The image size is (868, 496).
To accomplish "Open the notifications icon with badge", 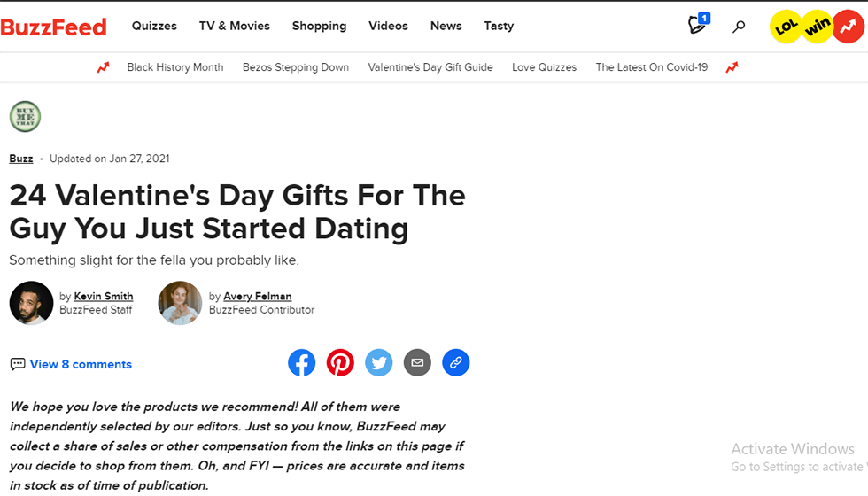I will pyautogui.click(x=698, y=25).
